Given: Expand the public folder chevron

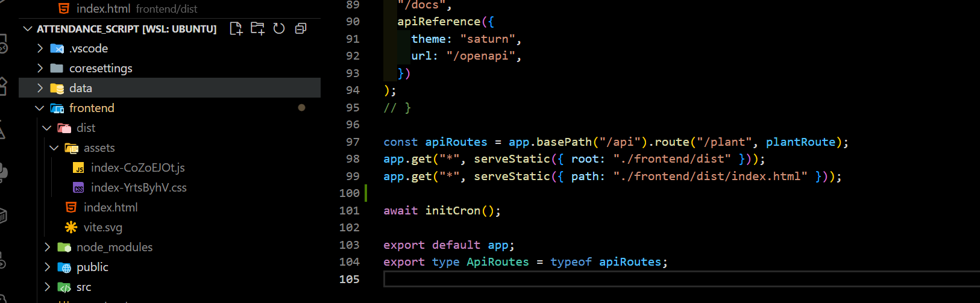Looking at the screenshot, I should (48, 267).
